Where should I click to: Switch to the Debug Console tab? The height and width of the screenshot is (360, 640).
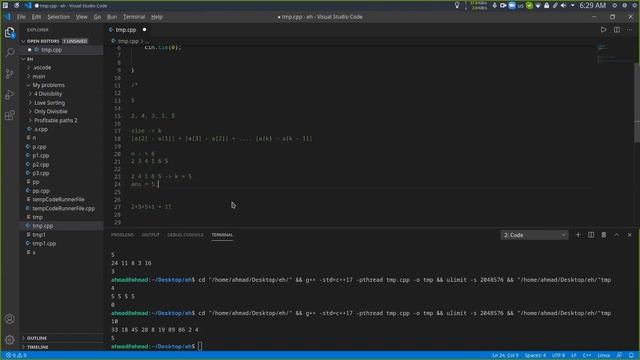[185, 235]
